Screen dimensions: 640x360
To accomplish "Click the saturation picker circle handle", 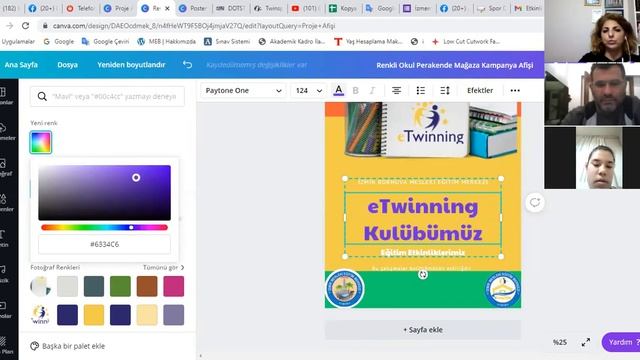I will click(x=136, y=178).
